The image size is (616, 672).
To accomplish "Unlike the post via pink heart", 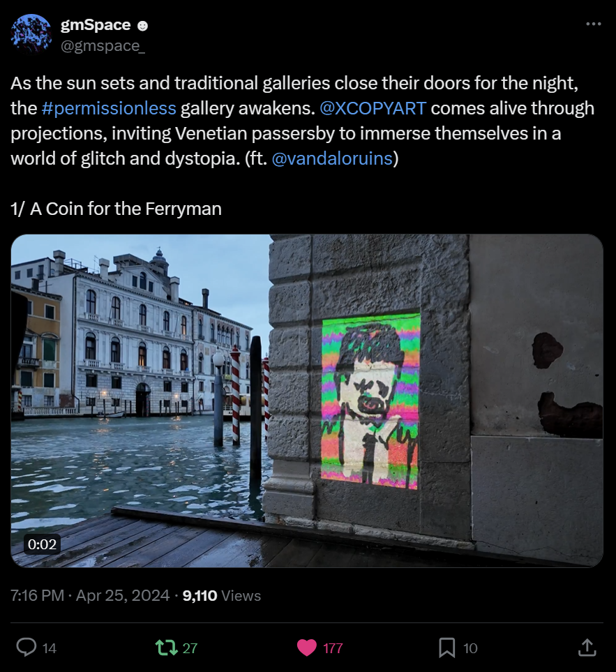I will point(307,648).
